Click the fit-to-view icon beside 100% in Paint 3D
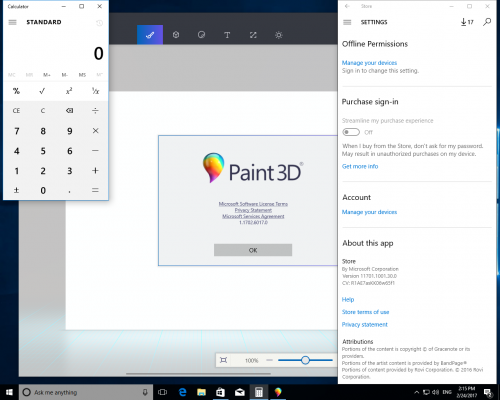This screenshot has width=500, height=400. (224, 360)
